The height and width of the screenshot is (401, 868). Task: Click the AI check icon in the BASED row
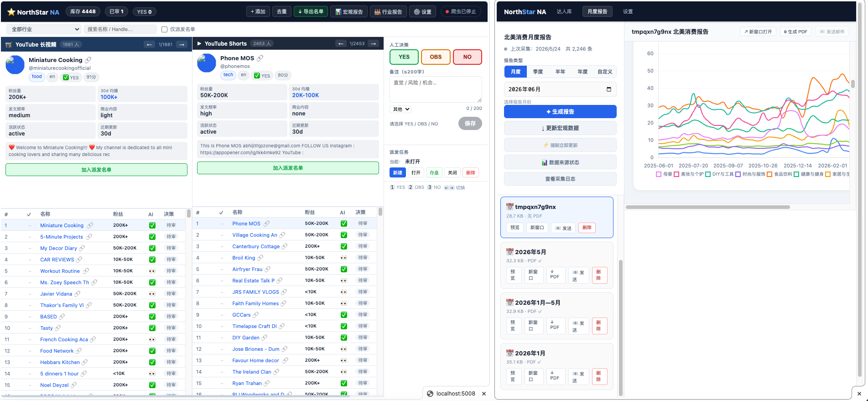tap(152, 317)
